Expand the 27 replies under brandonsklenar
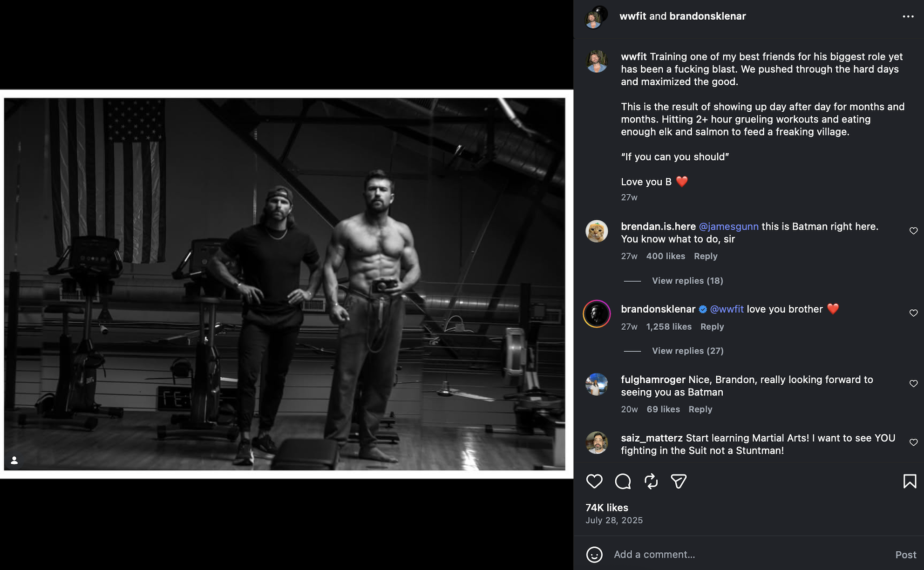924x570 pixels. [x=687, y=351]
